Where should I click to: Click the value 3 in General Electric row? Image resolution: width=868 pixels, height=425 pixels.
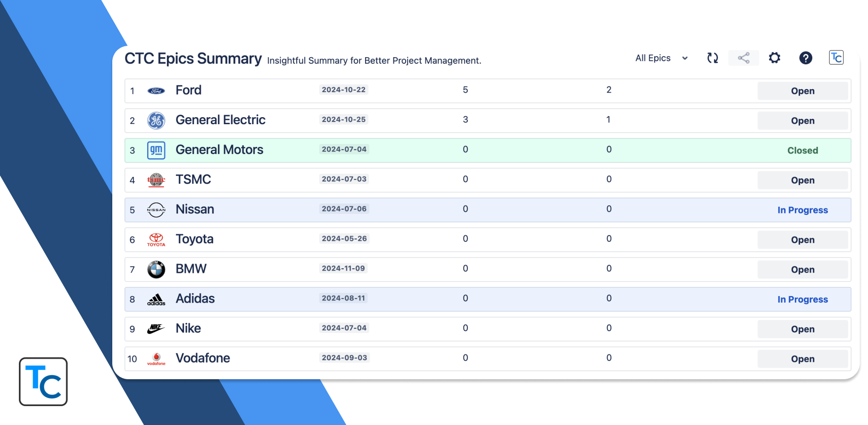pyautogui.click(x=465, y=119)
